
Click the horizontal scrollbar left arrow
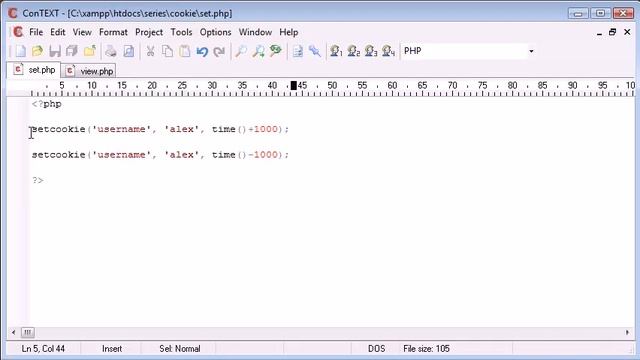coord(13,332)
